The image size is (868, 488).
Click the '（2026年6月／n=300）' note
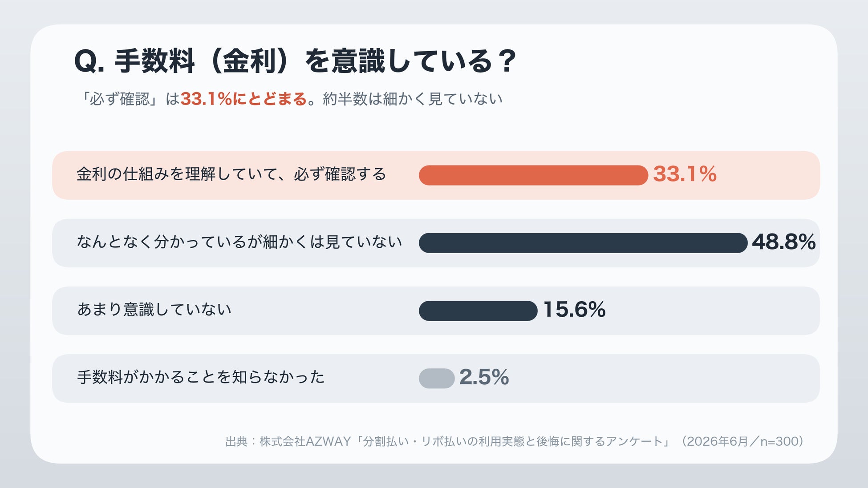(742, 441)
